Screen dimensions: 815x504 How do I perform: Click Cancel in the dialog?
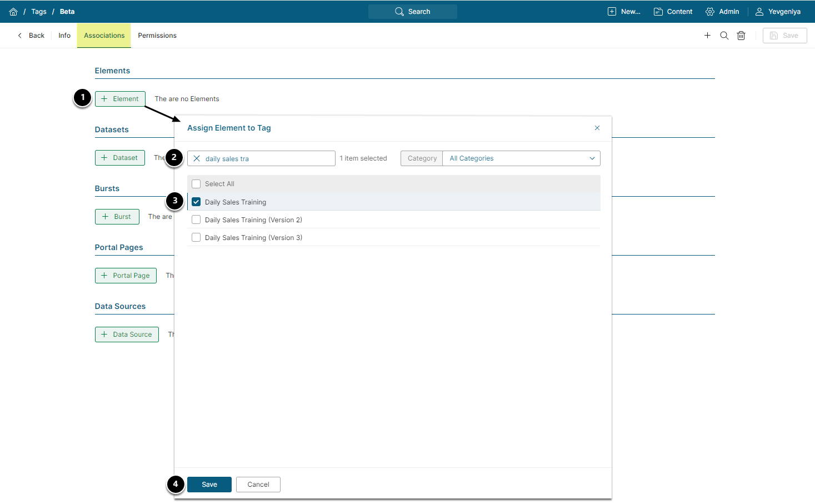[258, 485]
